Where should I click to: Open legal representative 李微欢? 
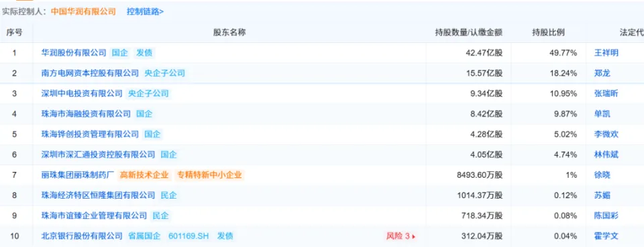(x=606, y=134)
